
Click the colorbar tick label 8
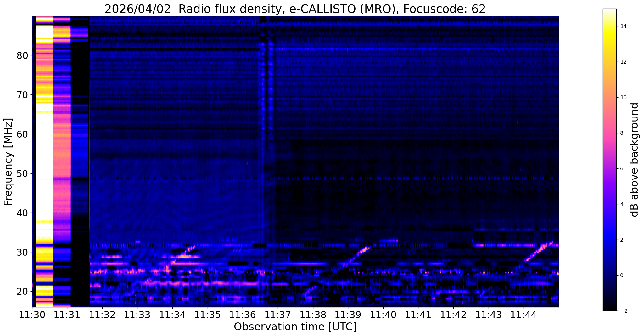coord(621,133)
